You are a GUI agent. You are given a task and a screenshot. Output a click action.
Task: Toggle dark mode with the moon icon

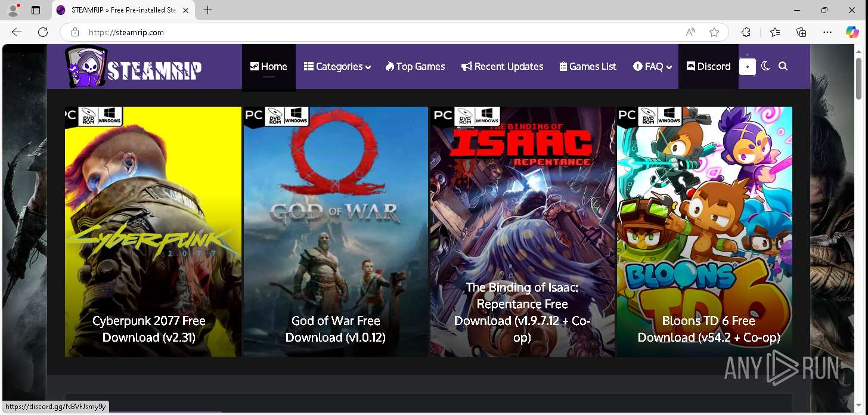pos(766,66)
